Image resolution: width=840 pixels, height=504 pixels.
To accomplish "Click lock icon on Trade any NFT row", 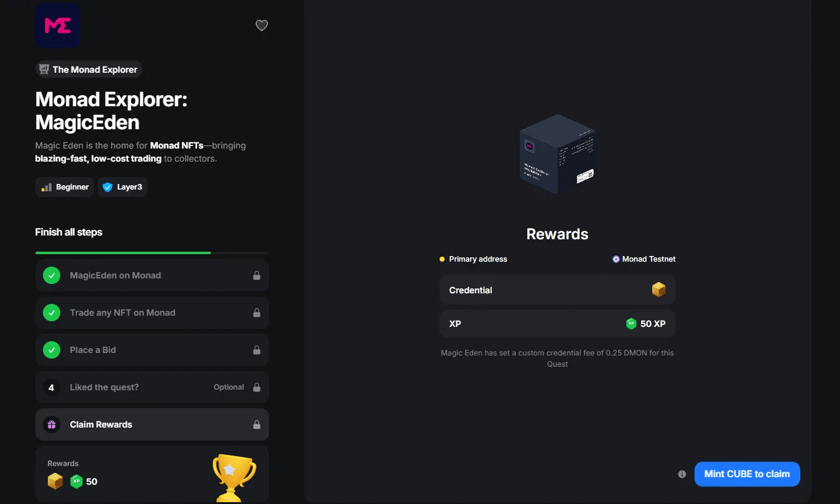I will tap(256, 313).
